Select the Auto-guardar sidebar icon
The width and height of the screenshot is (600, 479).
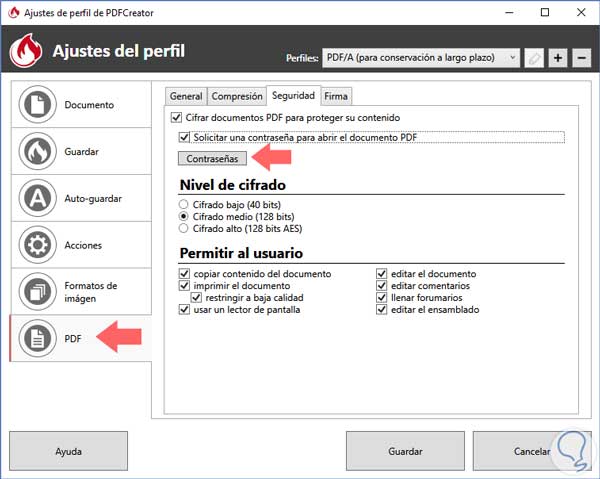(37, 198)
